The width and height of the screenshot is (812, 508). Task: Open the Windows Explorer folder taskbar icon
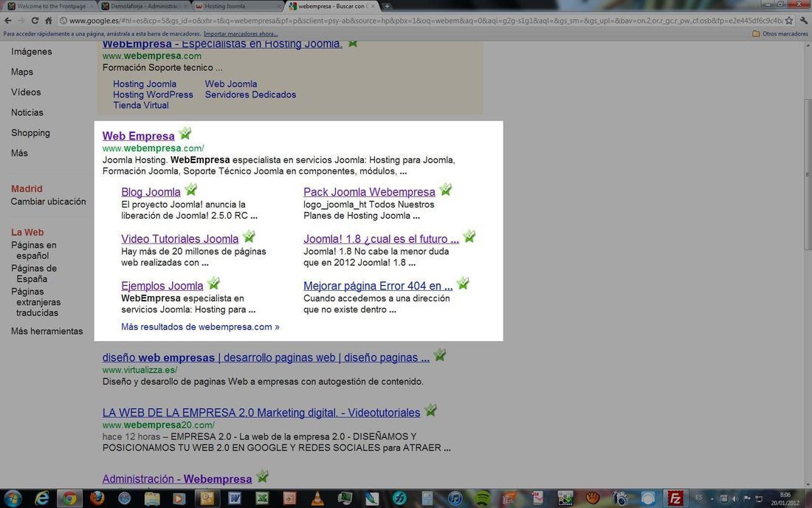tap(152, 498)
